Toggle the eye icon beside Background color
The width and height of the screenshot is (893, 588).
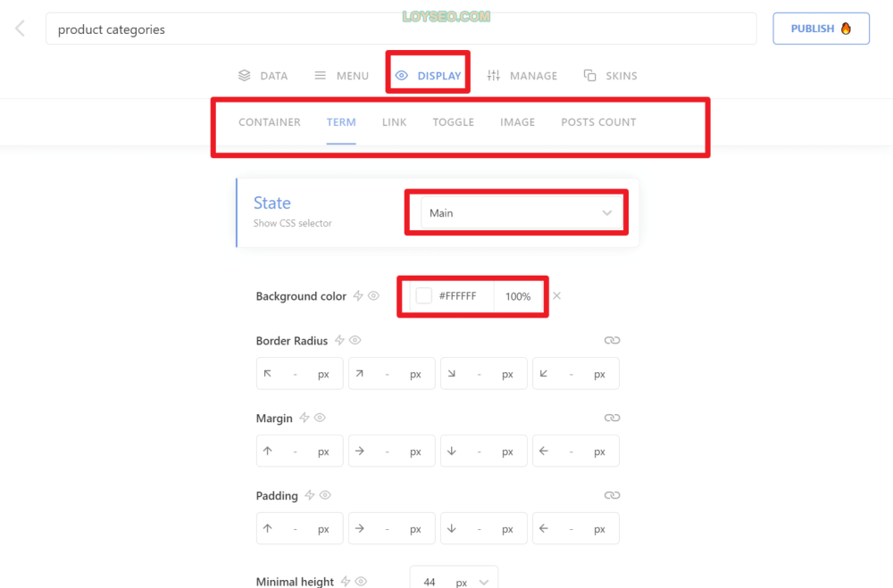click(373, 295)
